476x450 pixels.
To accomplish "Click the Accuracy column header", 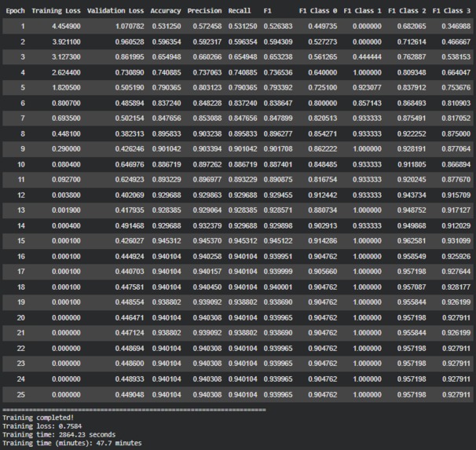I will [x=166, y=11].
